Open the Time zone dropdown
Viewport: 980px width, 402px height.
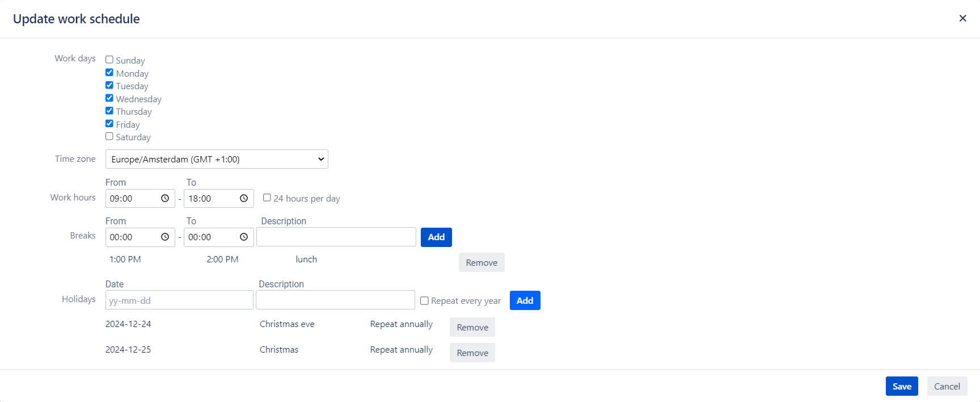point(217,159)
